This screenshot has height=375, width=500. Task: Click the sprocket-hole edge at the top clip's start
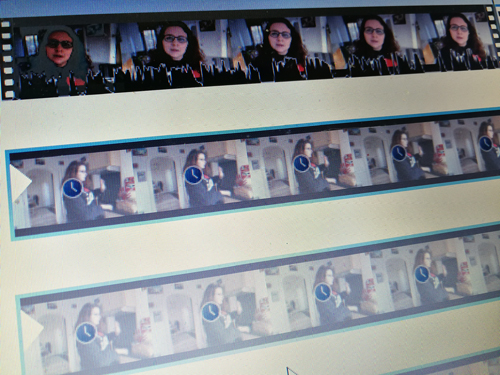7,60
